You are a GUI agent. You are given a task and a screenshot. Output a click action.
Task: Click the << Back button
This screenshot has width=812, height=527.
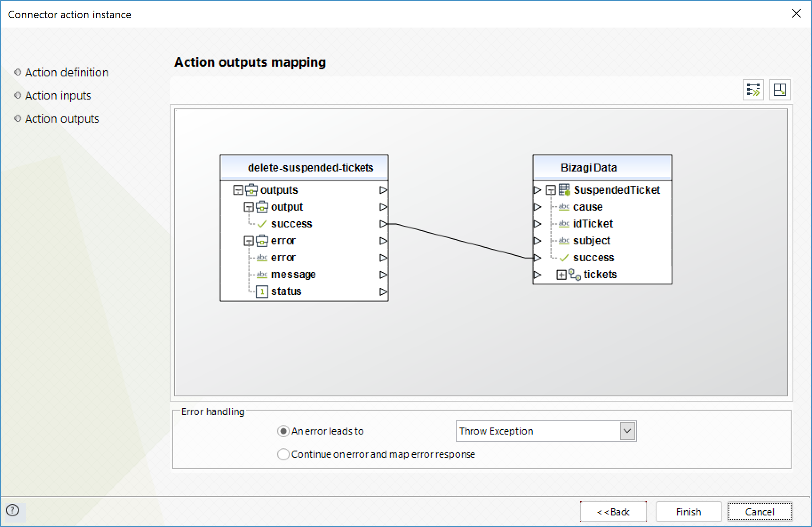(x=613, y=512)
